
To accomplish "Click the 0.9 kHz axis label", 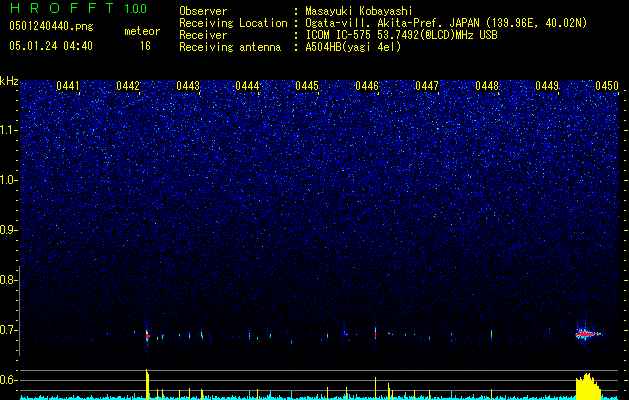I will (x=8, y=230).
